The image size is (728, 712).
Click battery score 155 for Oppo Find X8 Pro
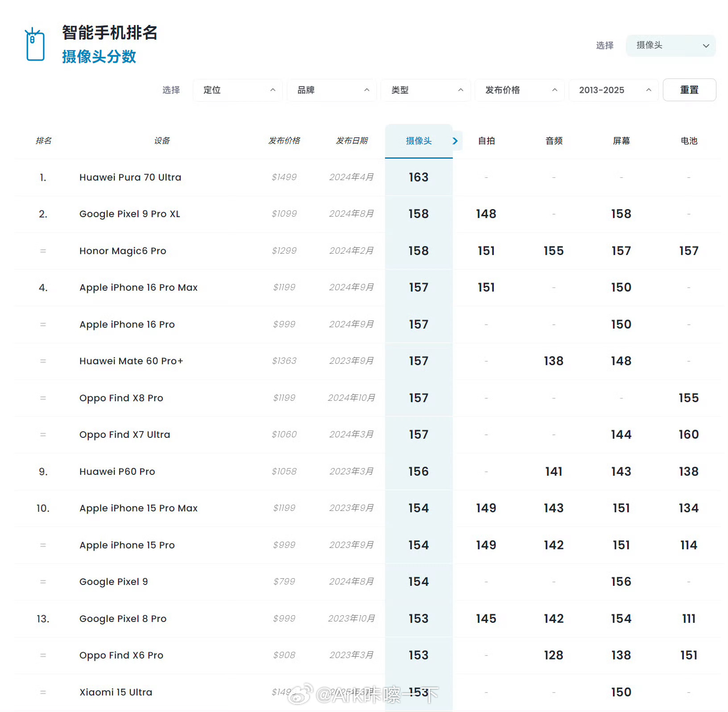(x=689, y=398)
